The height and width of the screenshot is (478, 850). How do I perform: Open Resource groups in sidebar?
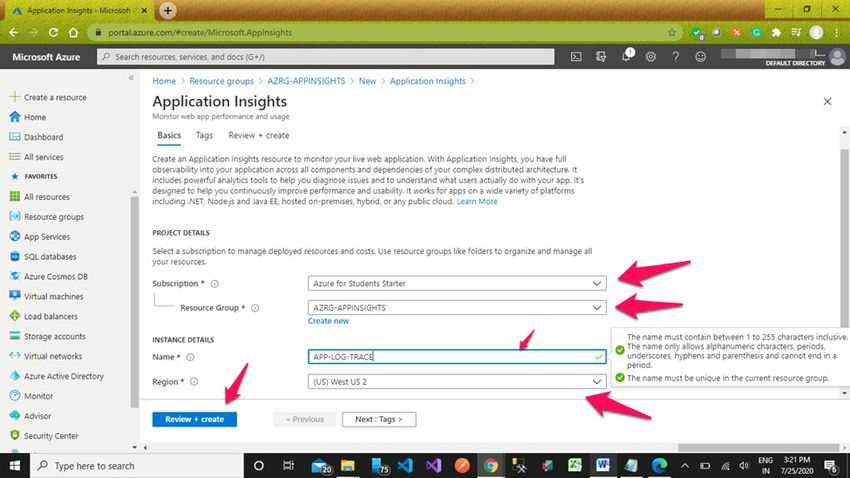click(x=47, y=217)
